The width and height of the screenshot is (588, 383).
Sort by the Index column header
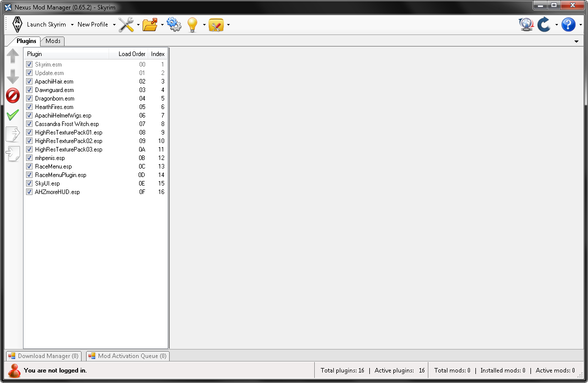click(x=158, y=54)
